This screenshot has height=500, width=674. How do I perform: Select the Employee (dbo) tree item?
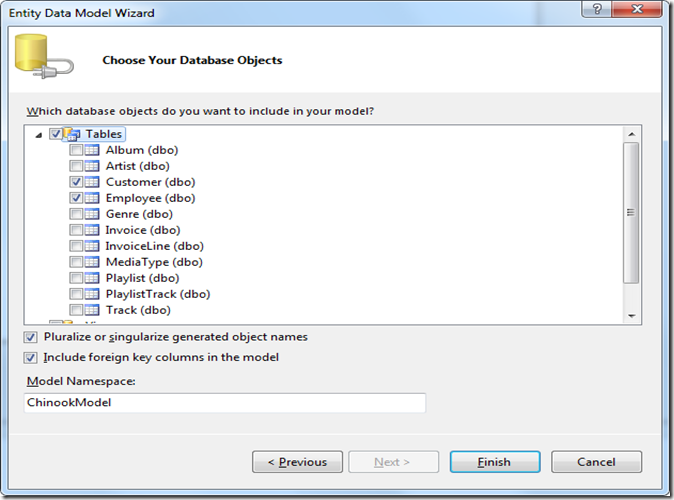coord(150,198)
